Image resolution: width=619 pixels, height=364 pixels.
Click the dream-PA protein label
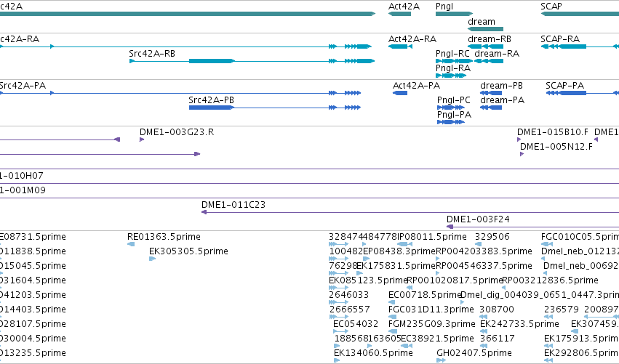click(x=502, y=100)
